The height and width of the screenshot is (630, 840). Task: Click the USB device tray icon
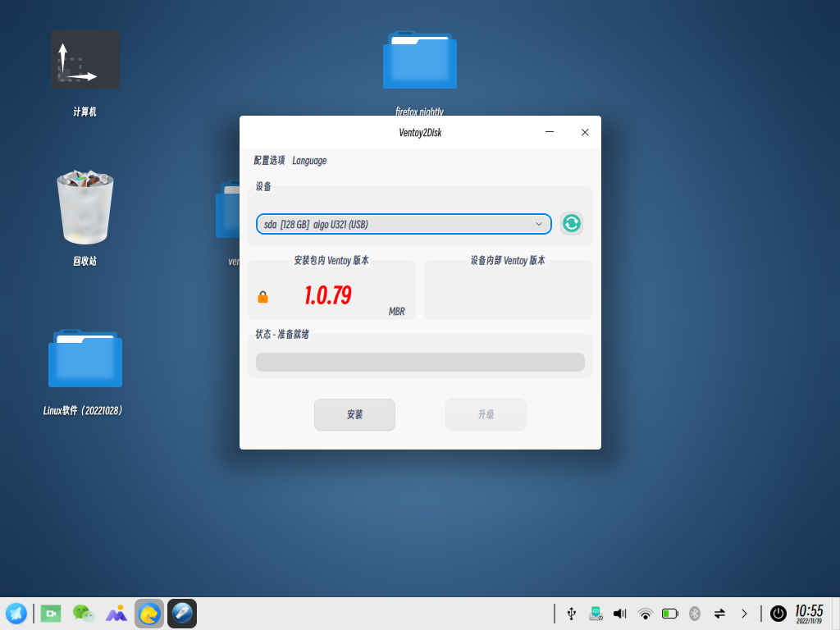pyautogui.click(x=572, y=614)
